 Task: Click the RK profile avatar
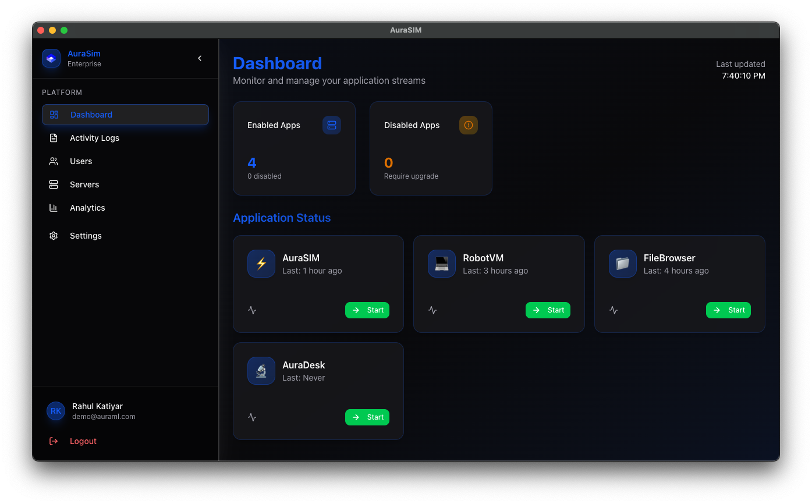55,411
